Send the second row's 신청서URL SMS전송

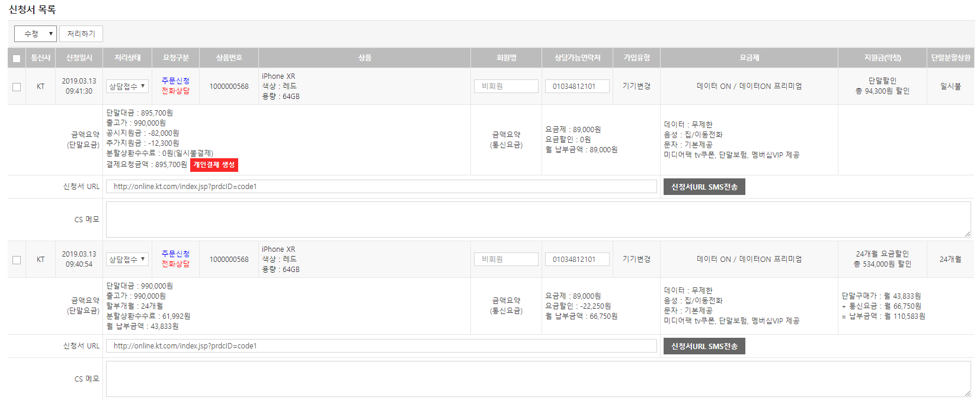tap(704, 346)
